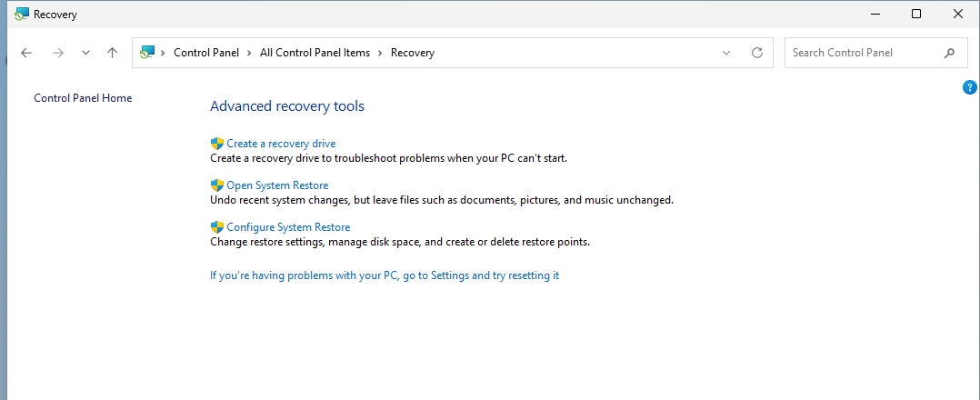The width and height of the screenshot is (980, 400).
Task: Expand the chevron before Control Panel
Action: click(x=163, y=53)
